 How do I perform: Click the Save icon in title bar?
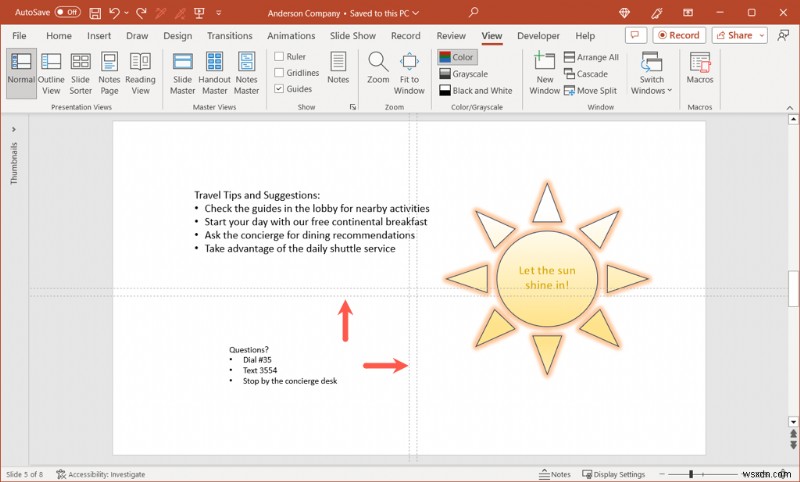pos(95,13)
